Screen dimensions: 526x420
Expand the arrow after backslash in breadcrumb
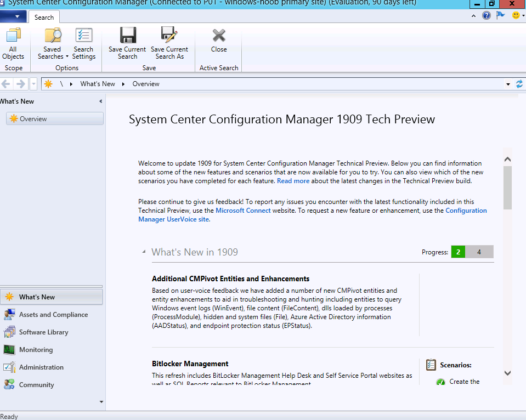(x=71, y=84)
